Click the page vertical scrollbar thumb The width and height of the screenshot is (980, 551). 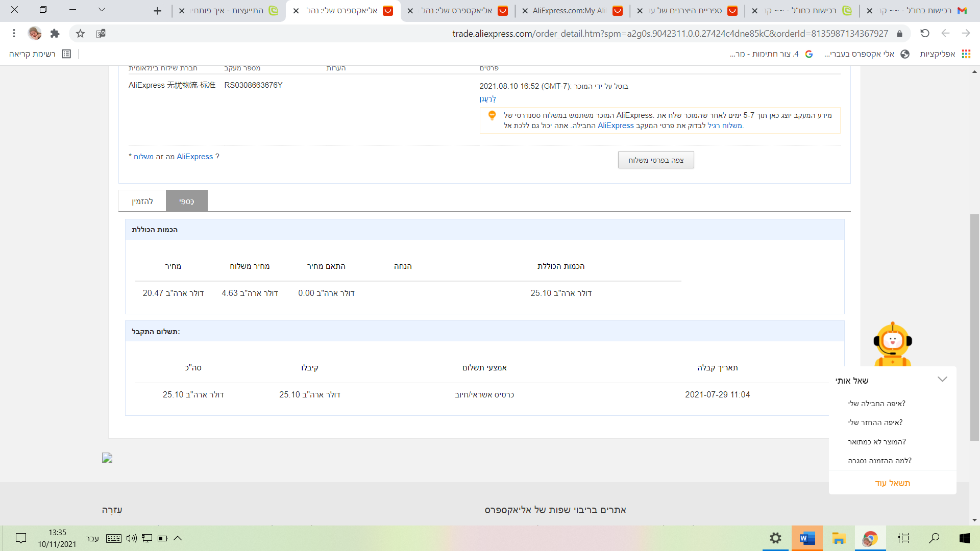click(x=974, y=327)
